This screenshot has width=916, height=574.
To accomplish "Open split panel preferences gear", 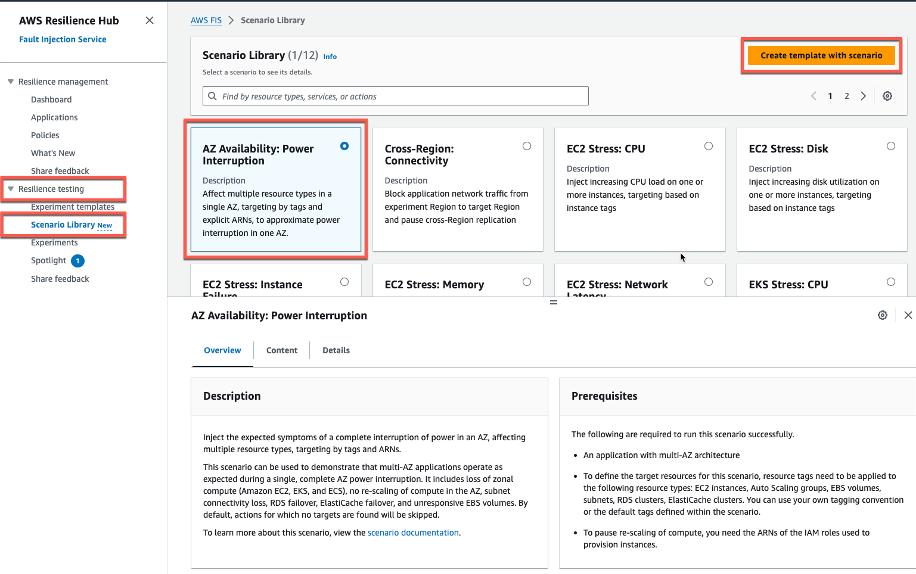I will coord(883,315).
